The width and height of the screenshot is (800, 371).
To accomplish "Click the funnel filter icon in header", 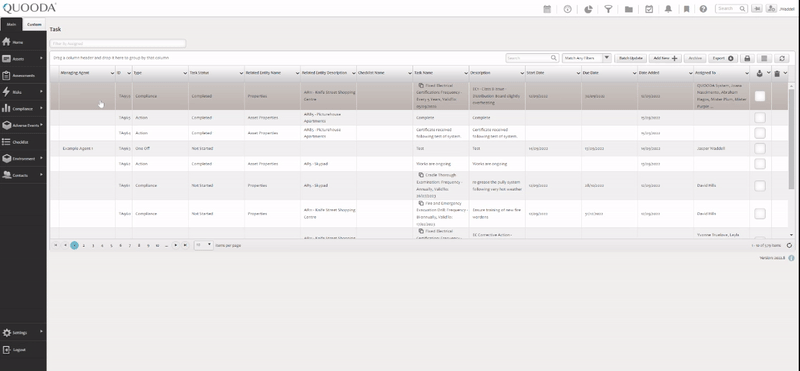I will (608, 9).
